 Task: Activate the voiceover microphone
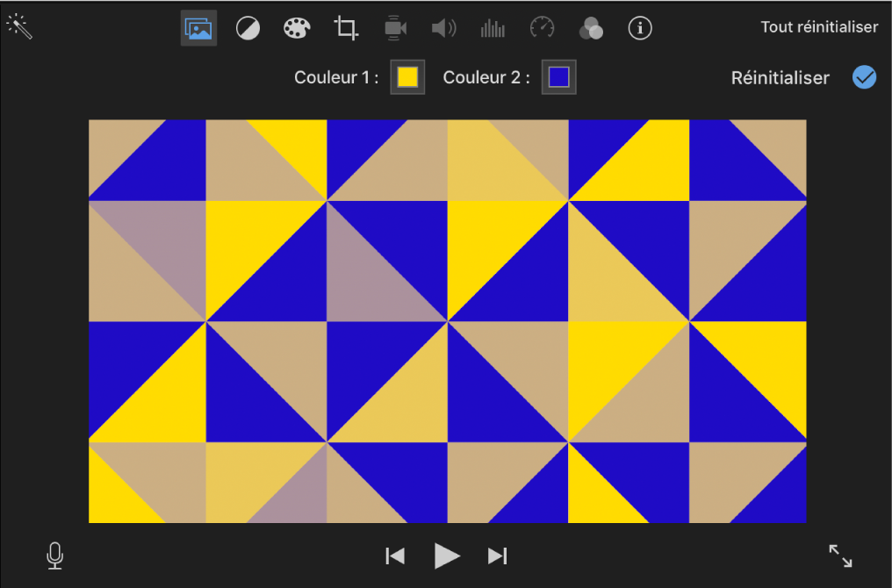pos(54,555)
